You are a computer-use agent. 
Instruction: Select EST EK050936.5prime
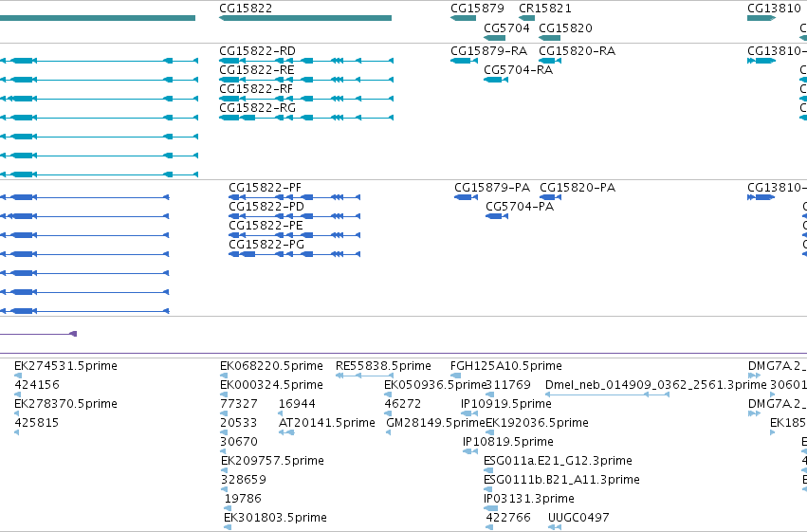[388, 394]
